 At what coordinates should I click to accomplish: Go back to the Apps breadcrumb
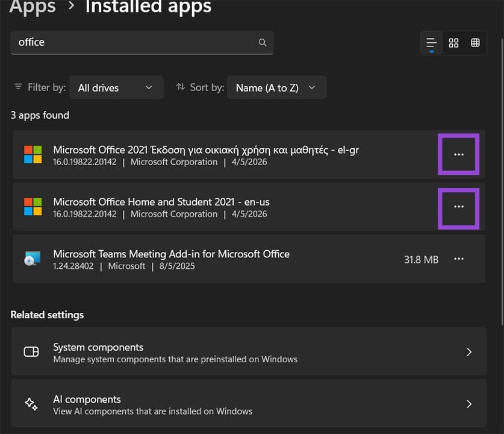(33, 7)
